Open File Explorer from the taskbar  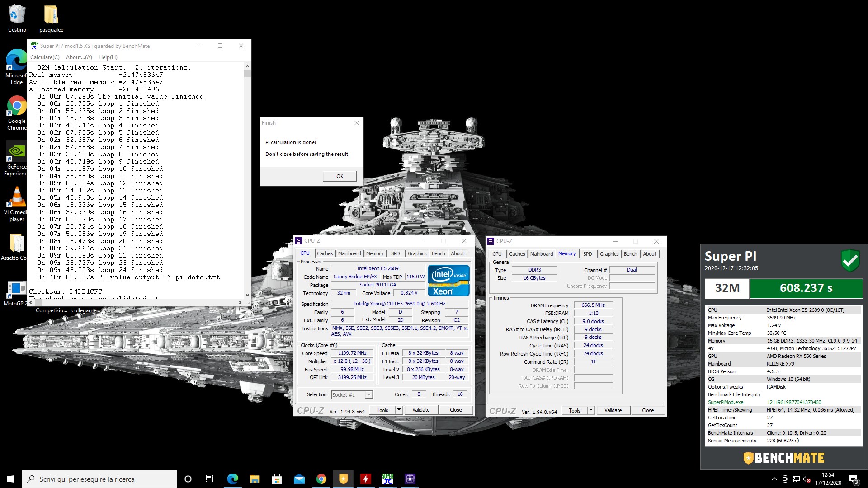[x=255, y=479]
